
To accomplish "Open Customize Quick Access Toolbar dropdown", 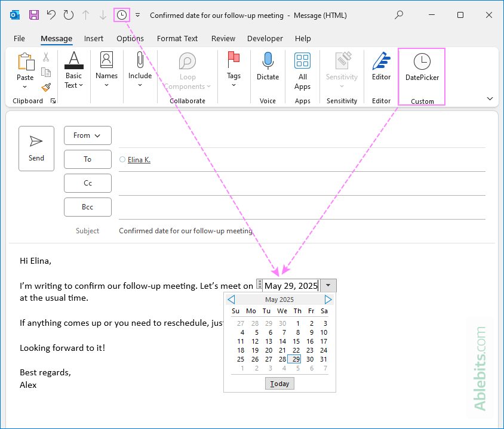I will 137,15.
